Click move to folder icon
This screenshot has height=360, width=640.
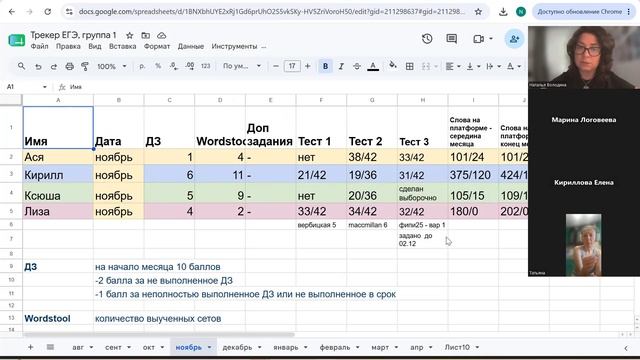145,36
